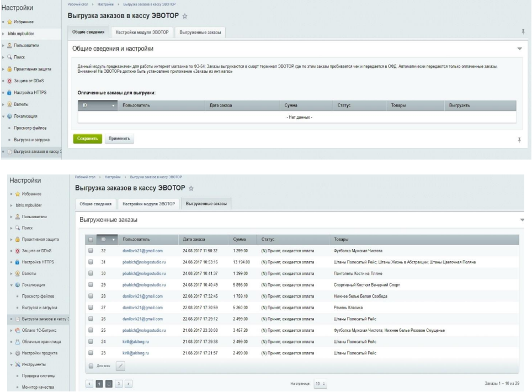Open Облачные хранилища icon in sidebar
This screenshot has height=392, width=532.
coord(18,341)
